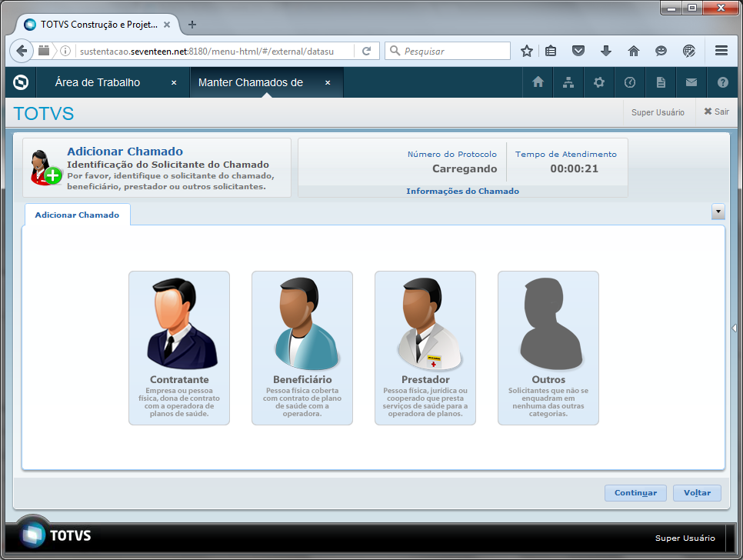Select the Beneficiário requester card
The image size is (743, 560).
[302, 348]
